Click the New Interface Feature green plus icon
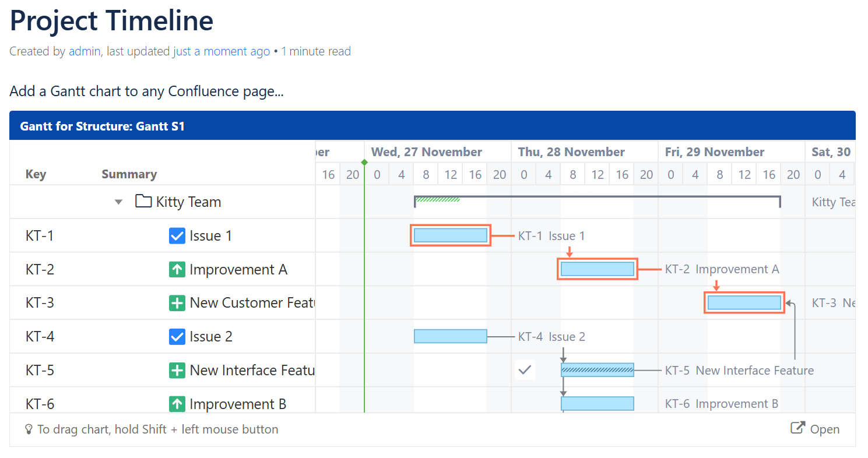Image resolution: width=868 pixels, height=458 pixels. (x=177, y=370)
